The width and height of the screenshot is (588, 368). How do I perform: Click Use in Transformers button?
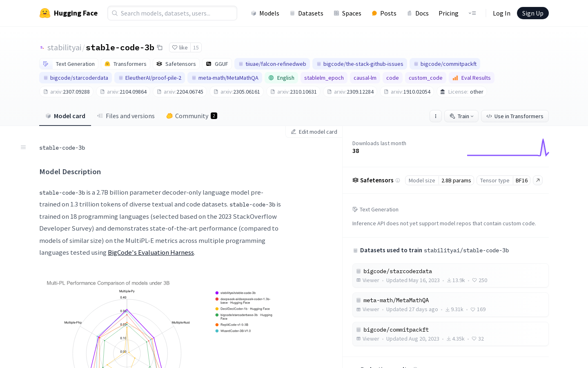[x=514, y=116]
